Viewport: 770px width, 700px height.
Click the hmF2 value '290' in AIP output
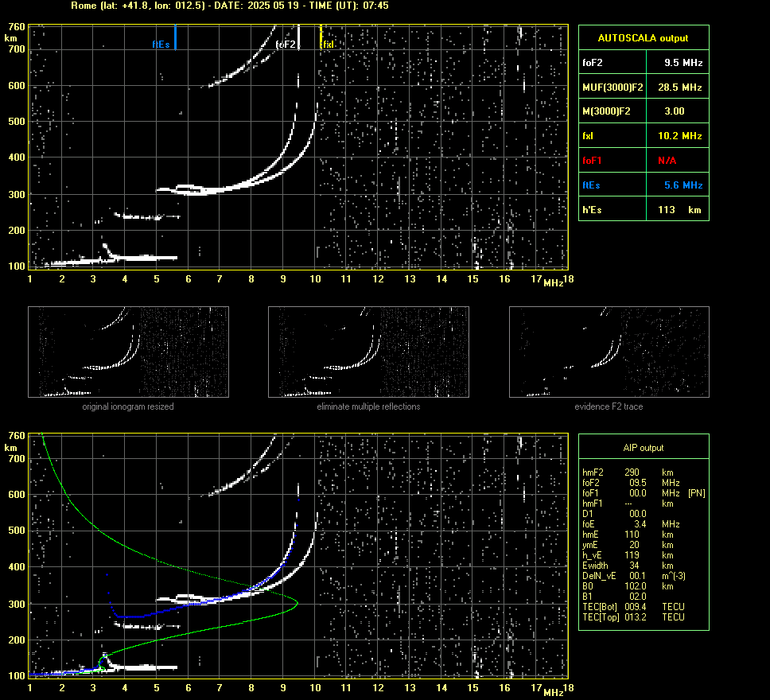point(632,472)
